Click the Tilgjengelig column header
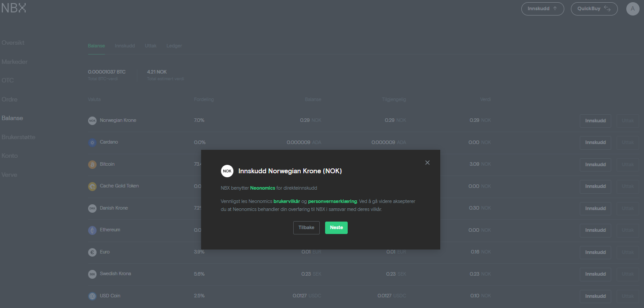The image size is (644, 308). tap(394, 100)
